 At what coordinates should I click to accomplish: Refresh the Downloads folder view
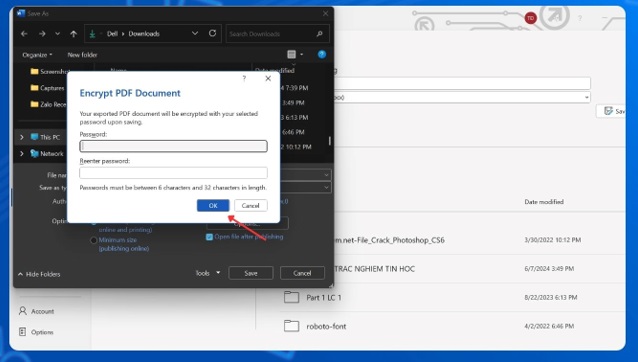click(x=212, y=33)
